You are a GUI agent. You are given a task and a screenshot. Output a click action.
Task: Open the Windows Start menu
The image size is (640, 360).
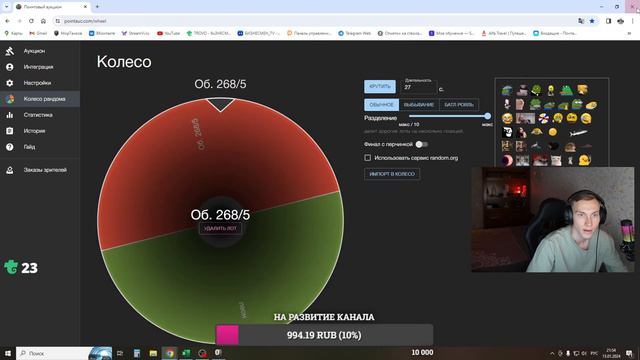(7, 353)
